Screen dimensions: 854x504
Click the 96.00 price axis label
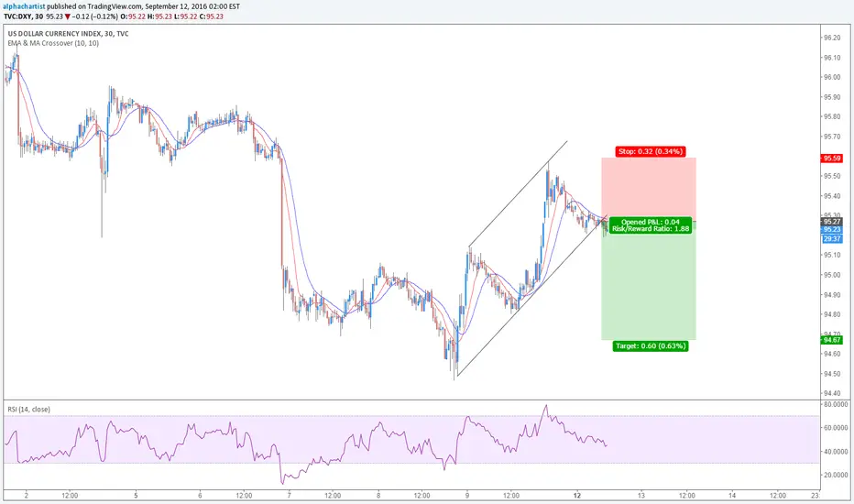(832, 77)
